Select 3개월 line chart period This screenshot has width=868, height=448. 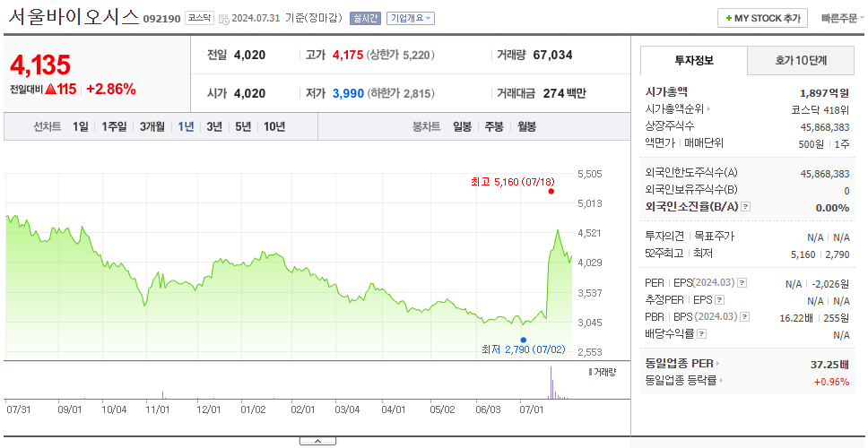152,126
